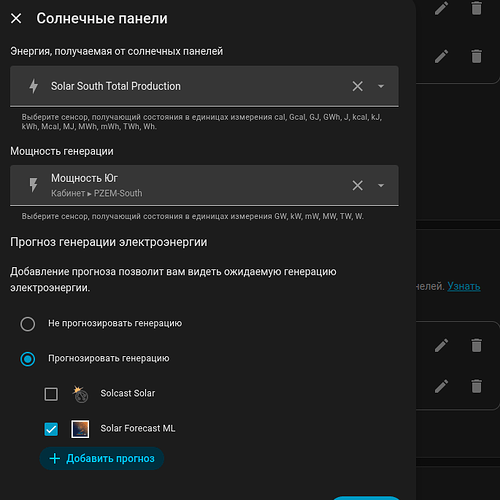The image size is (500, 500).
Task: Click the topmost pencil edit icon
Action: (441, 8)
